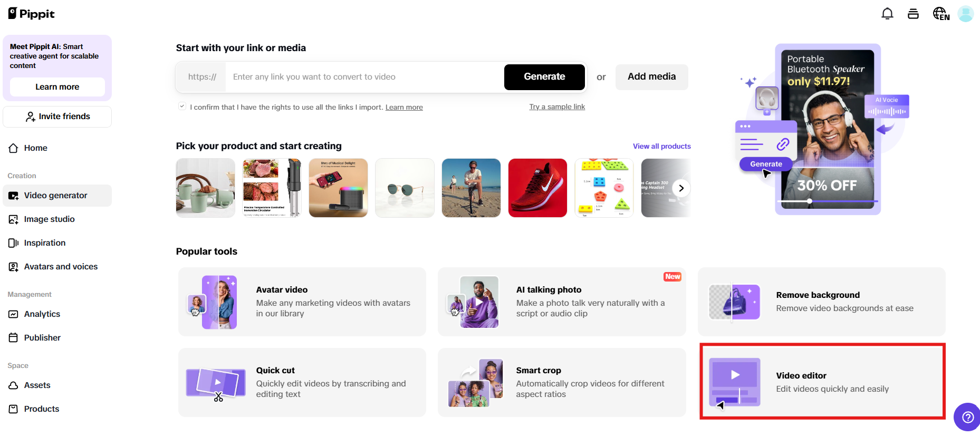The image size is (980, 446).
Task: Open Avatars and voices
Action: [x=60, y=266]
